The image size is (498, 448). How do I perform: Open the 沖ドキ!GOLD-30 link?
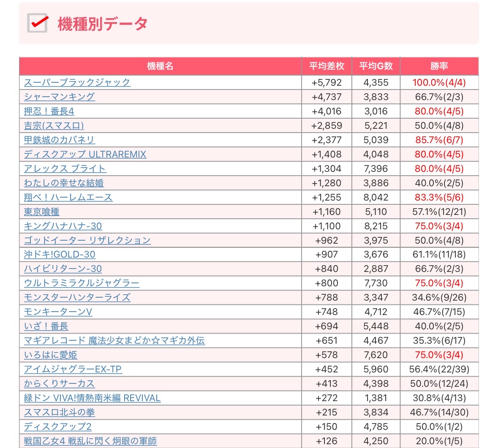[x=60, y=254]
